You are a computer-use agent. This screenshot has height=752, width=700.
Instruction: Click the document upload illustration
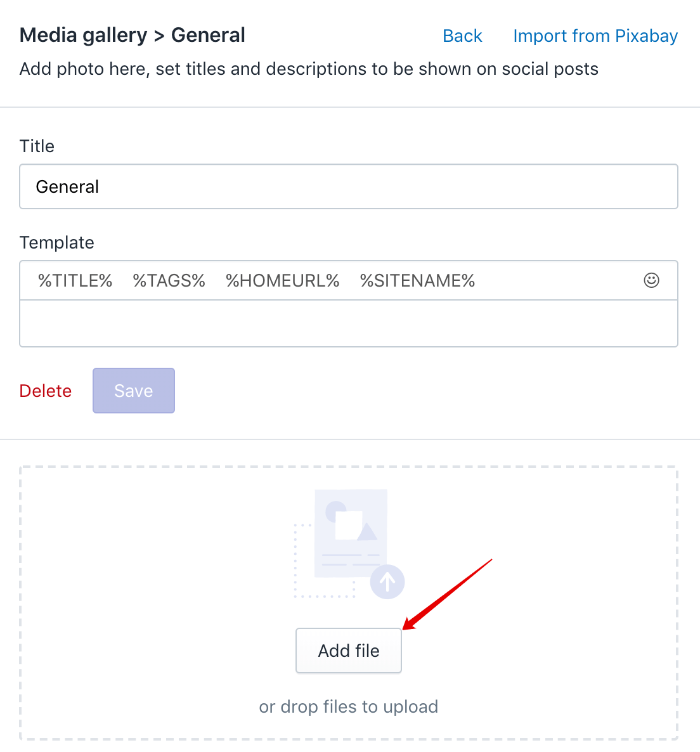click(349, 544)
